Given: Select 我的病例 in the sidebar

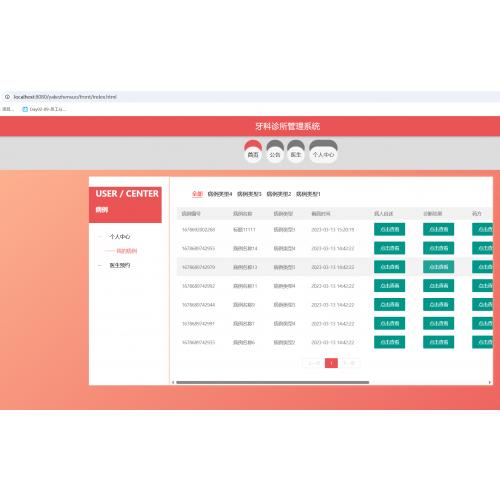Looking at the screenshot, I should (127, 251).
